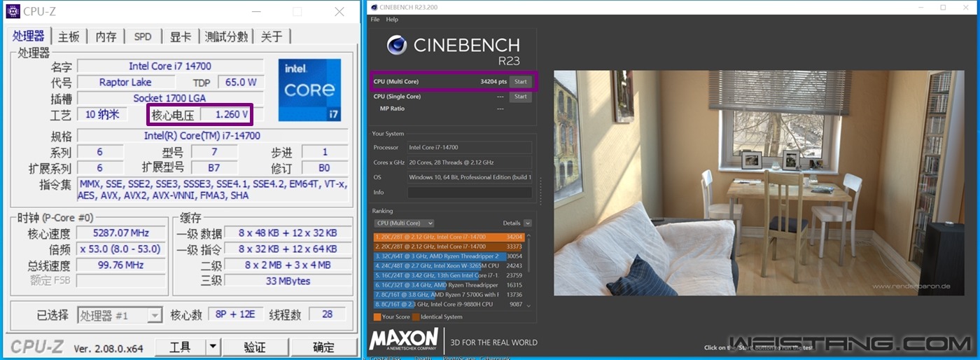Viewport: 980px width, 360px height.
Task: Select the 16C/32T Ryzen Threadripper 16315 row
Action: tap(449, 286)
